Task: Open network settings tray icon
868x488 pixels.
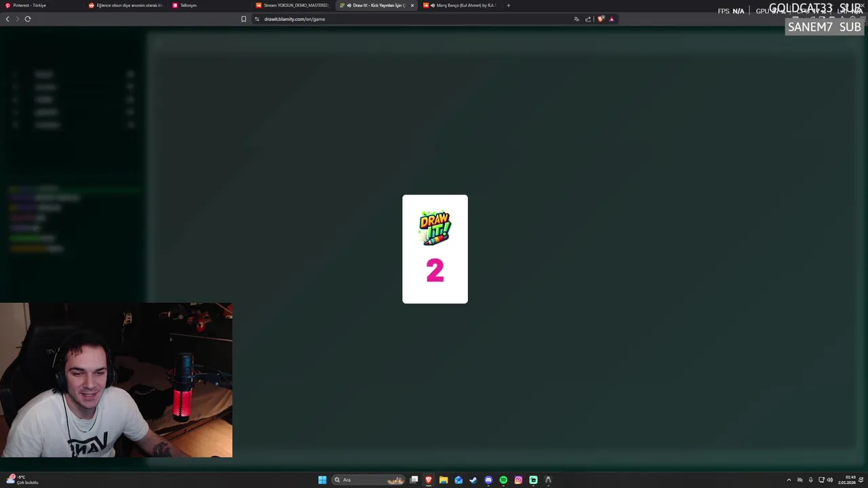Action: pyautogui.click(x=821, y=480)
